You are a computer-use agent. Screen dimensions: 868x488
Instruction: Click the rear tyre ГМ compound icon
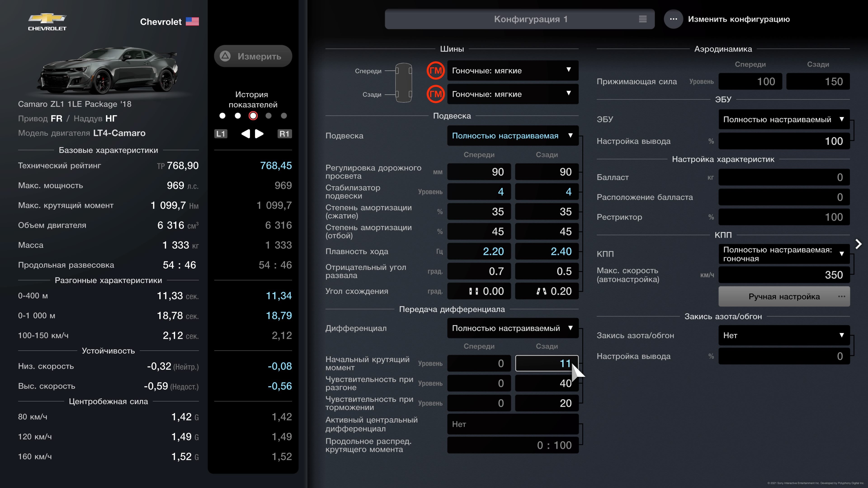tap(435, 94)
